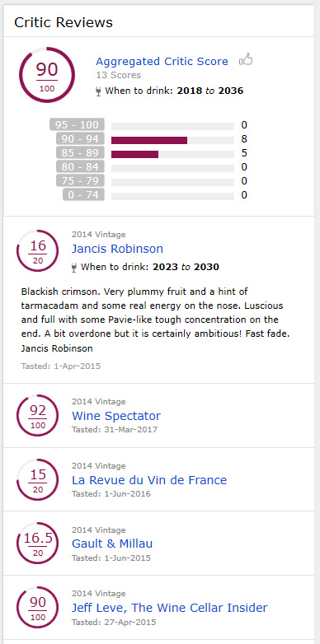
Task: Click the 90 - 94 maroon histogram bar
Action: point(149,141)
